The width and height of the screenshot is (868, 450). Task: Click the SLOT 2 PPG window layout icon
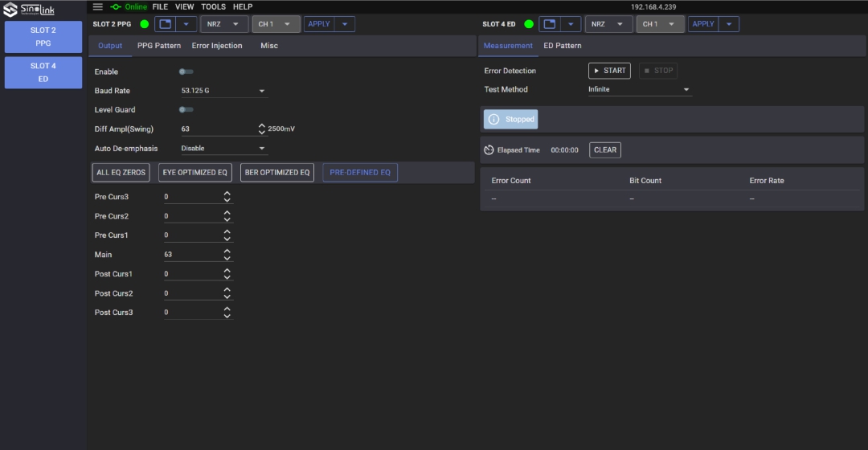click(165, 24)
